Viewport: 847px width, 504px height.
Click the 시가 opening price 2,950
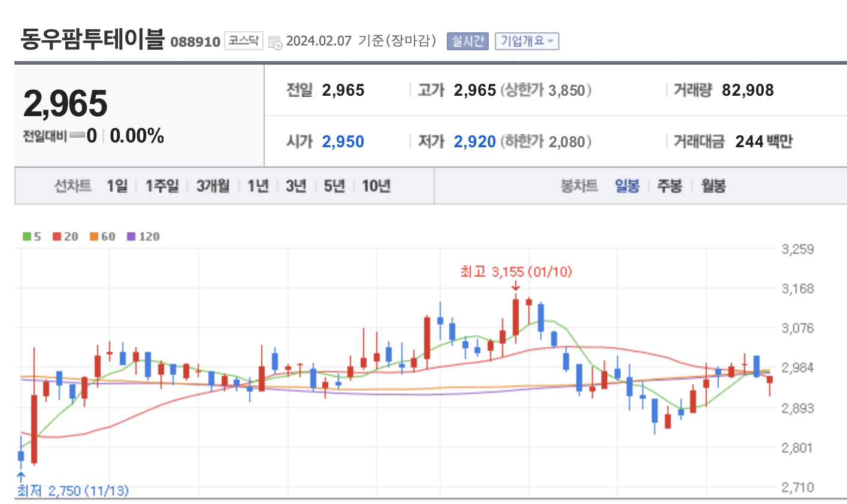click(343, 142)
